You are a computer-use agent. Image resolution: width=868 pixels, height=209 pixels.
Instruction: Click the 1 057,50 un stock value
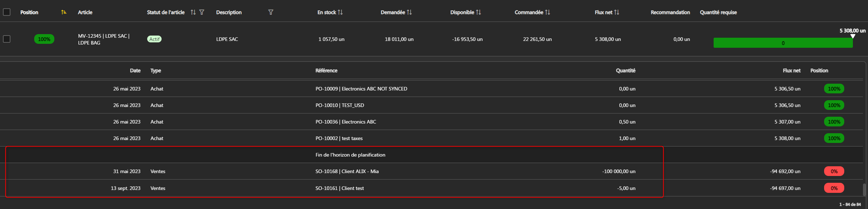(331, 39)
